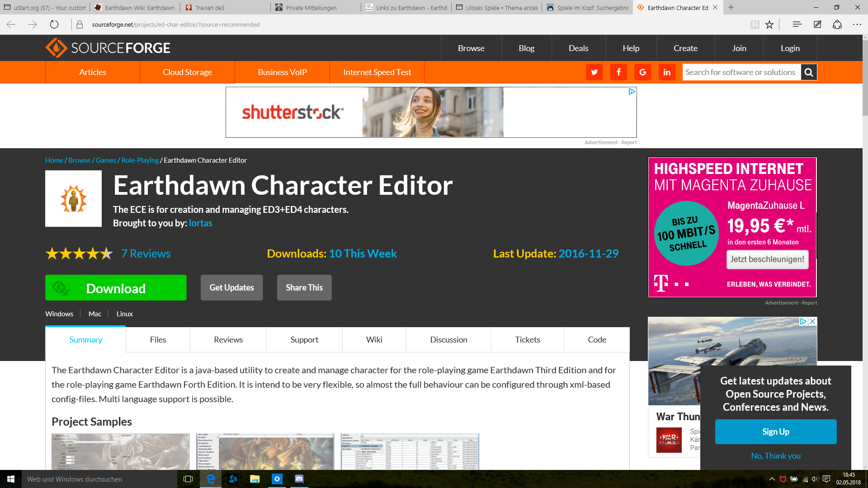Open the Code project tab
Viewport: 868px width, 488px height.
597,340
